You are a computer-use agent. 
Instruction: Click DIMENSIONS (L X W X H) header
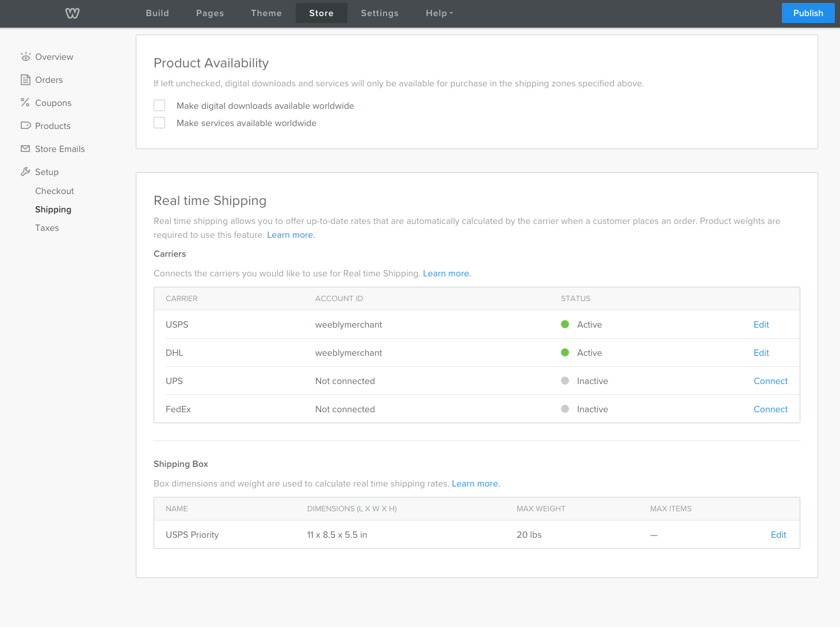(352, 508)
